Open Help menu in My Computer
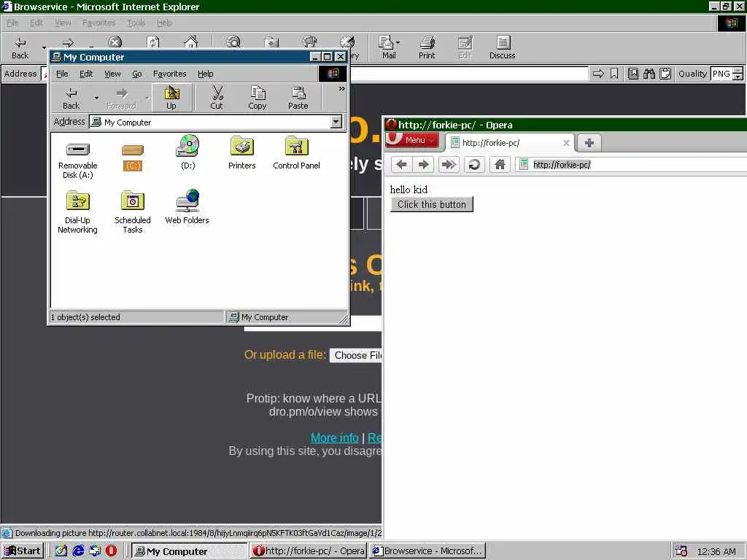Viewport: 747px width, 560px height. coord(205,74)
